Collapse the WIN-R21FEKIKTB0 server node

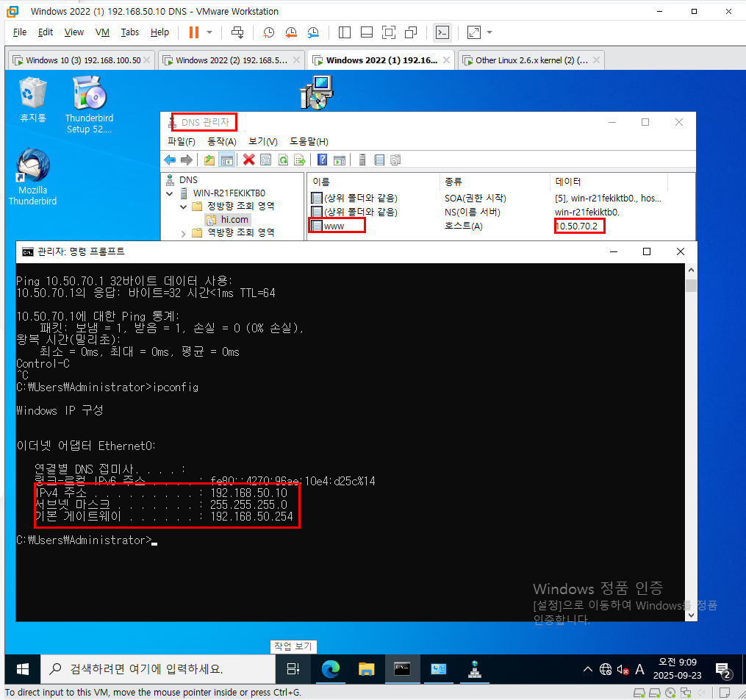tap(169, 193)
